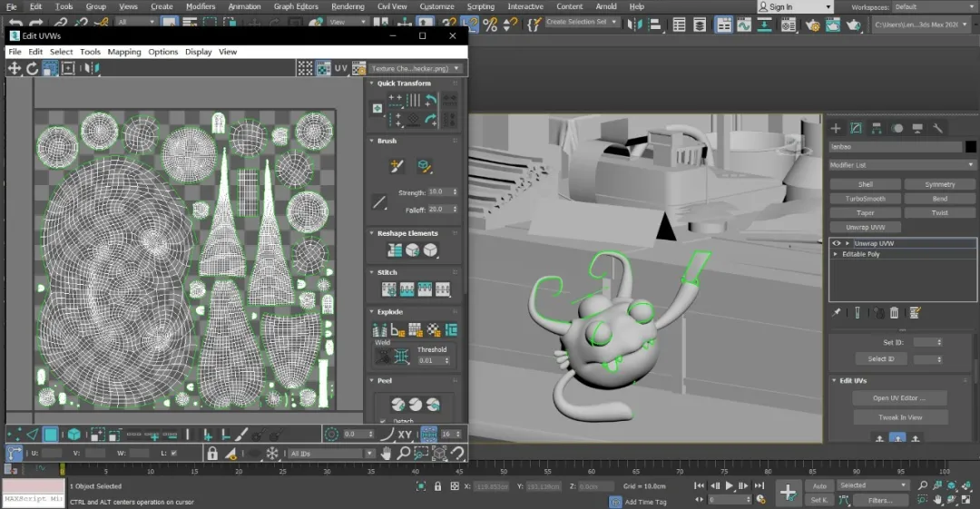Expand the Editable Poly stack entry
Image resolution: width=980 pixels, height=509 pixels.
[836, 254]
